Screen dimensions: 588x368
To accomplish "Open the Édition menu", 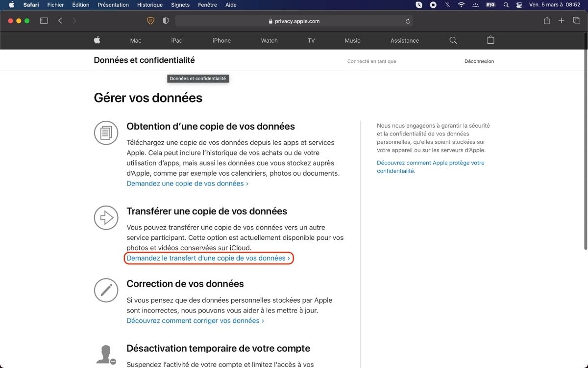I will coord(81,5).
